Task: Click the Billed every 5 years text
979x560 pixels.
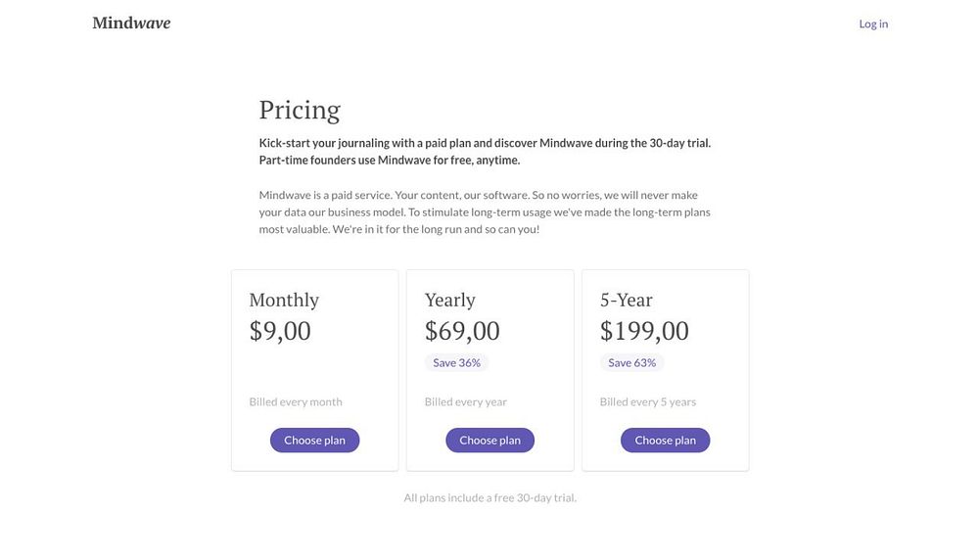Action: 648,401
